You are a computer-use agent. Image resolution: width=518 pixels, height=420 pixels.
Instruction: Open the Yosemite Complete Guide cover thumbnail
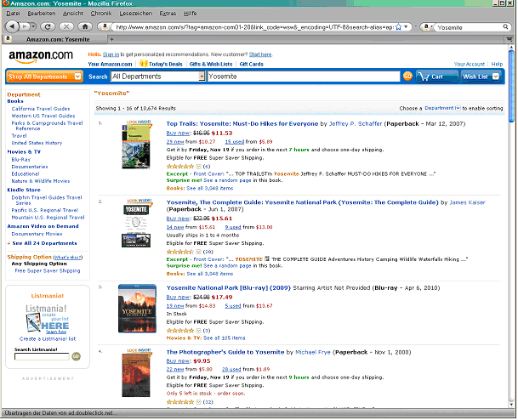coord(136,224)
